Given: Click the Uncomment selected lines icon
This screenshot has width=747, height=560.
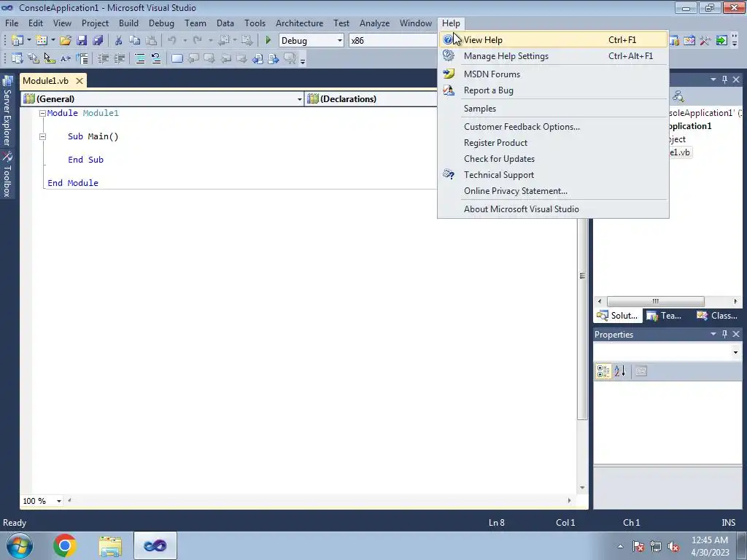Looking at the screenshot, I should point(156,58).
